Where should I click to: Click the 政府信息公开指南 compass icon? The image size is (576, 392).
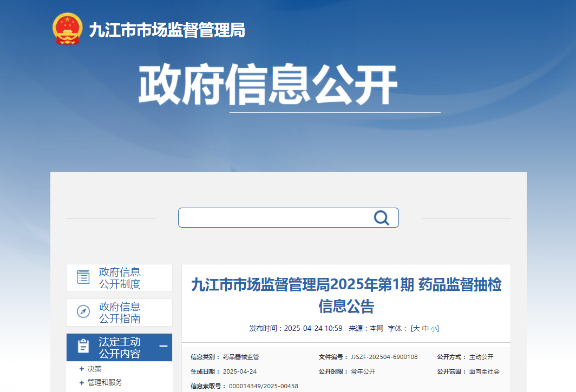point(83,311)
